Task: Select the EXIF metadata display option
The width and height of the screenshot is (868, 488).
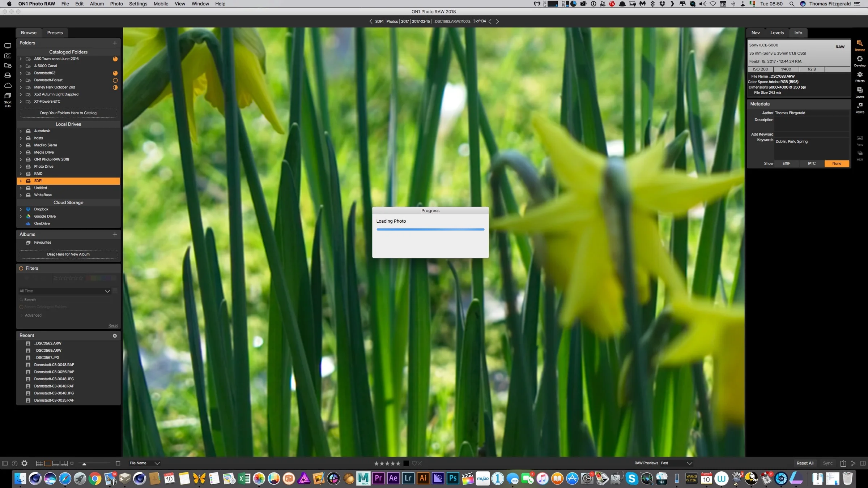Action: (x=786, y=163)
